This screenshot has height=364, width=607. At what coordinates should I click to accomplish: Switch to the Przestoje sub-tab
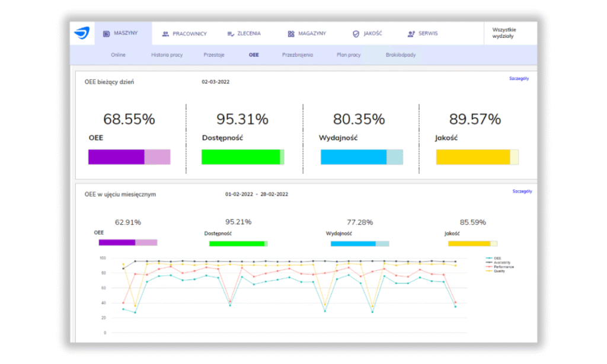214,55
